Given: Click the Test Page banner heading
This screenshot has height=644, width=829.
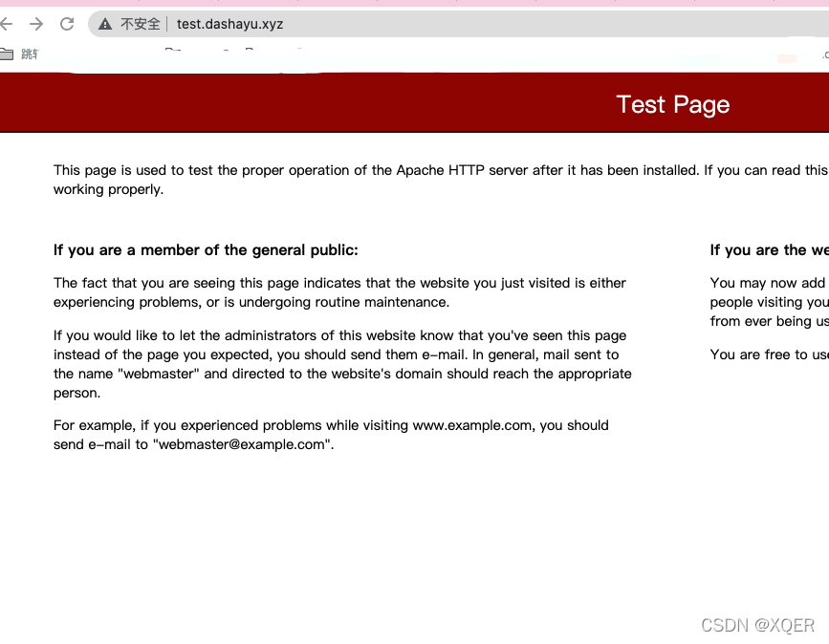Looking at the screenshot, I should [672, 104].
